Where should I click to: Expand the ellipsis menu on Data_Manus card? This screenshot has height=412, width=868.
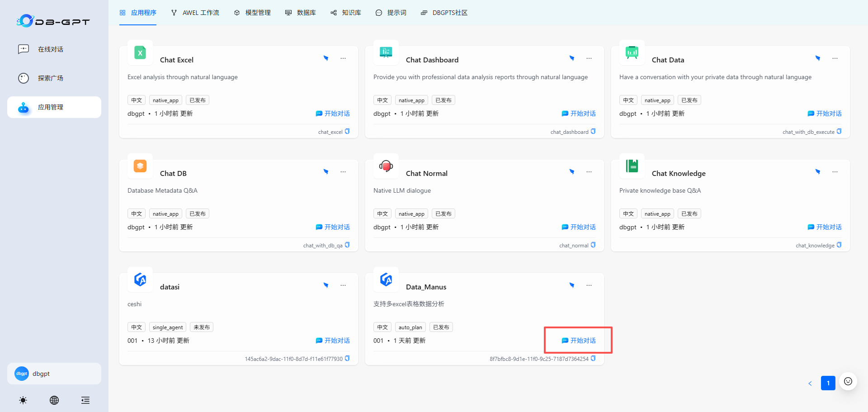coord(589,285)
